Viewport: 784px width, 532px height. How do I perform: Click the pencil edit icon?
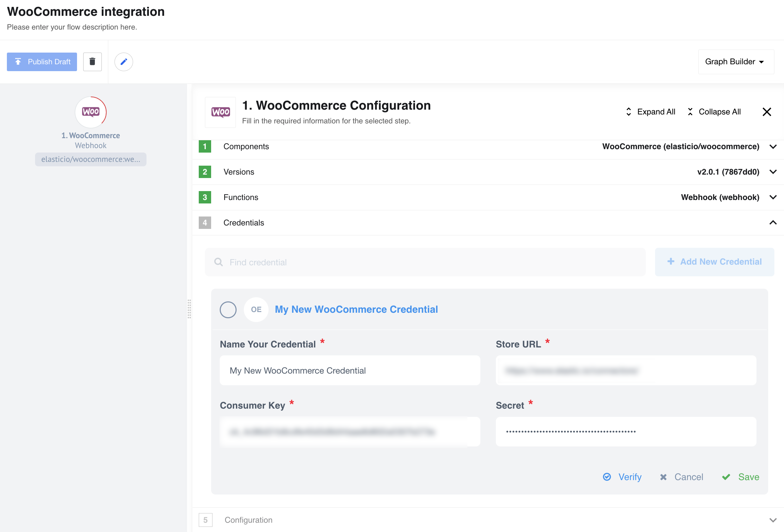124,62
